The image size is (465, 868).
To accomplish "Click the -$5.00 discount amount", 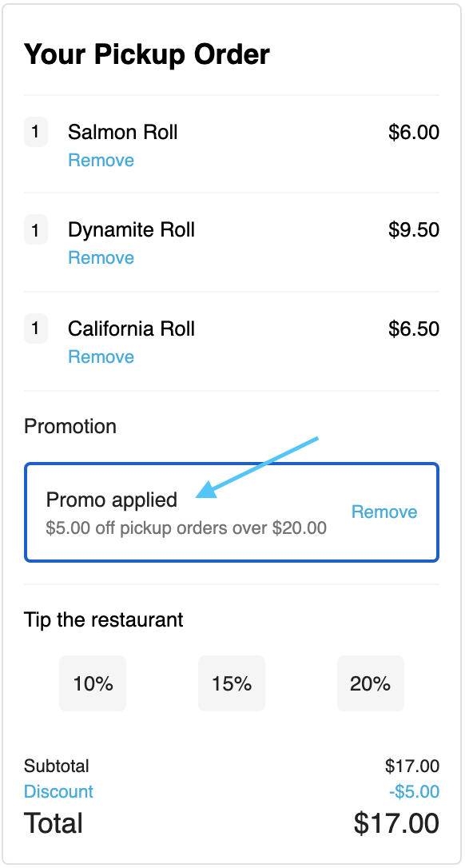I will (414, 791).
